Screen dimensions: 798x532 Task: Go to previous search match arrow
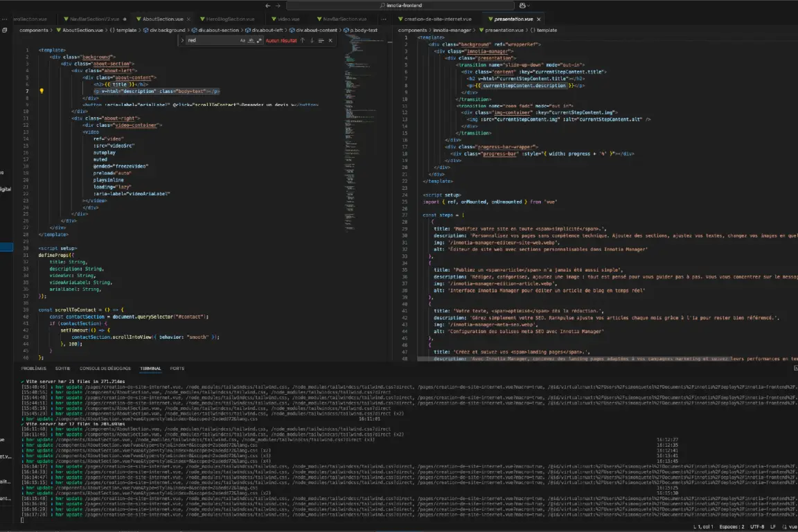[302, 41]
